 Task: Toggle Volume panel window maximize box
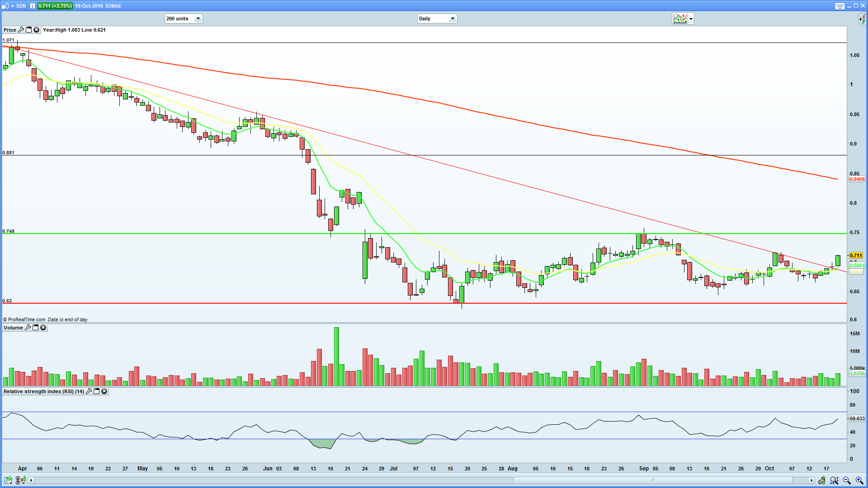click(x=35, y=328)
